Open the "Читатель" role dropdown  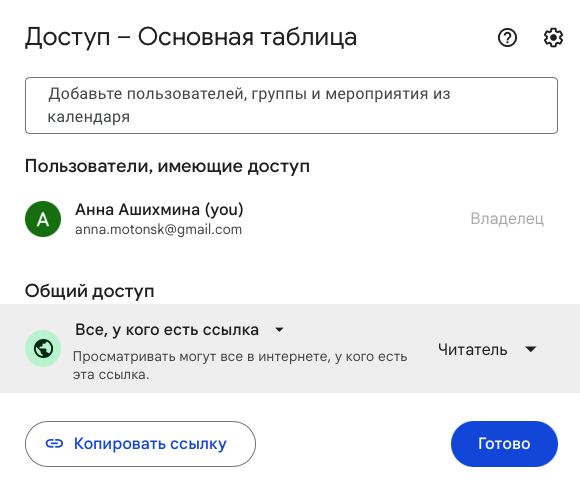(487, 349)
